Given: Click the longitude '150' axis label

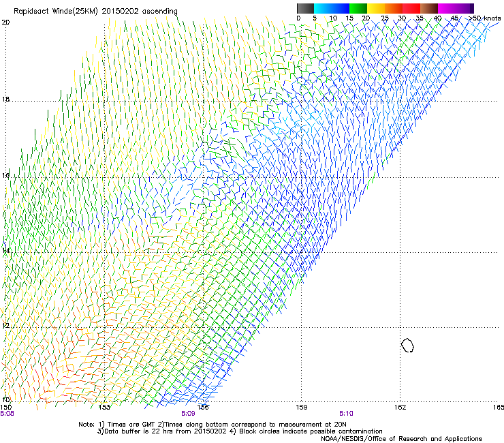Looking at the screenshot, I should [x=5, y=408].
